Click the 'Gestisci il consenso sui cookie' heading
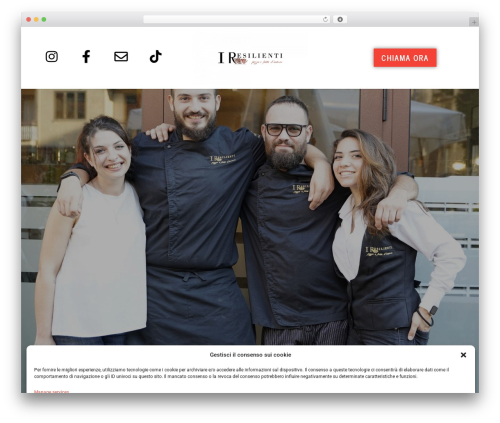500x423 pixels. pos(250,355)
